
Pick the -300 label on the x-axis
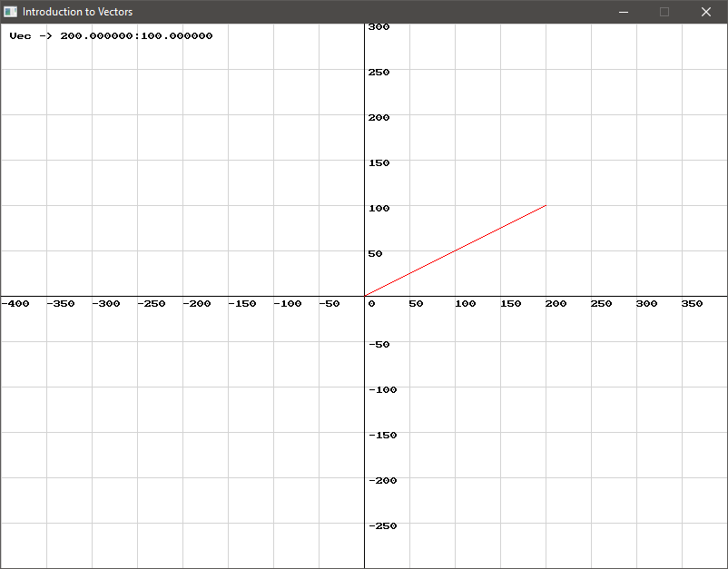[106, 304]
